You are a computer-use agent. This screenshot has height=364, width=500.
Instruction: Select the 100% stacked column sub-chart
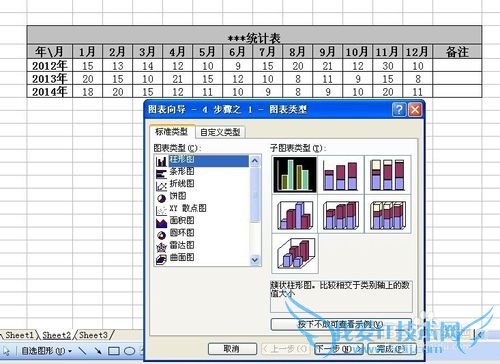pyautogui.click(x=388, y=175)
